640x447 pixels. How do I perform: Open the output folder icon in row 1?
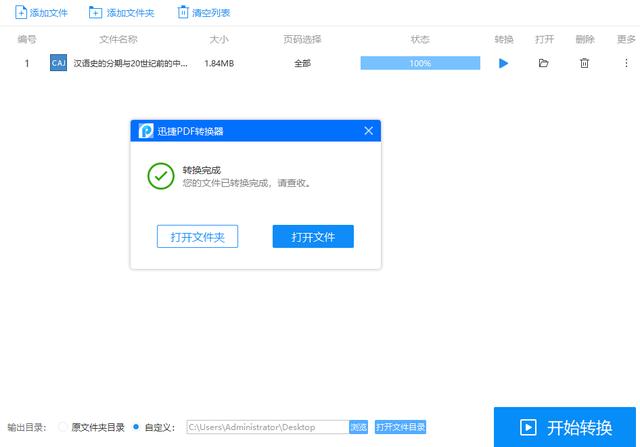click(x=543, y=63)
